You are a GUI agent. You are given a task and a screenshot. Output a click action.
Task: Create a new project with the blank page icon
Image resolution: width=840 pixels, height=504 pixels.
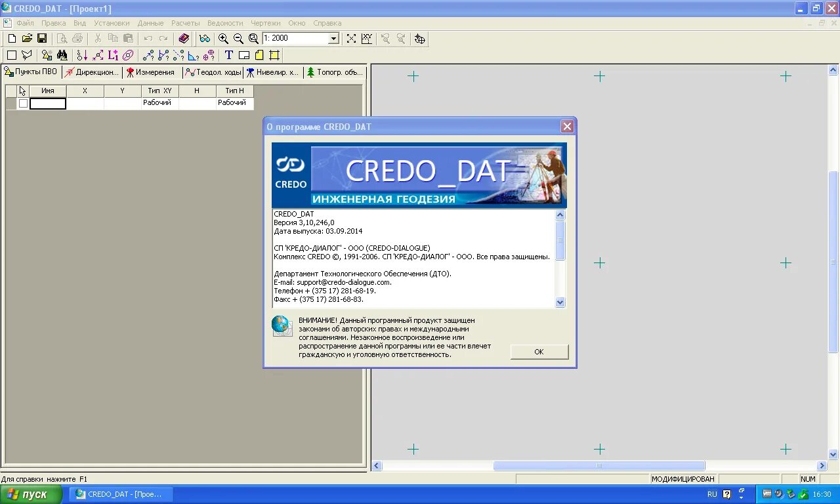pyautogui.click(x=12, y=39)
